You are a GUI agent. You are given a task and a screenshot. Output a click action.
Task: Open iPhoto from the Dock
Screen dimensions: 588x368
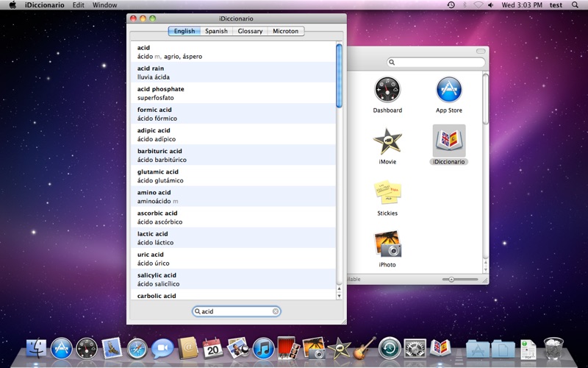click(x=314, y=348)
